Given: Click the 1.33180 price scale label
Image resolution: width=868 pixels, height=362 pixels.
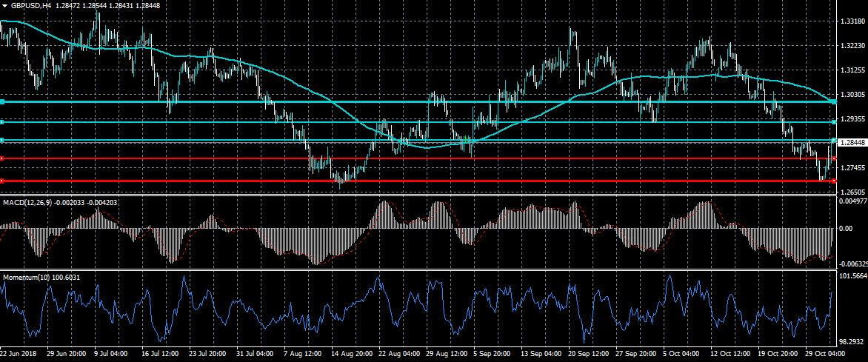Looking at the screenshot, I should 852,21.
